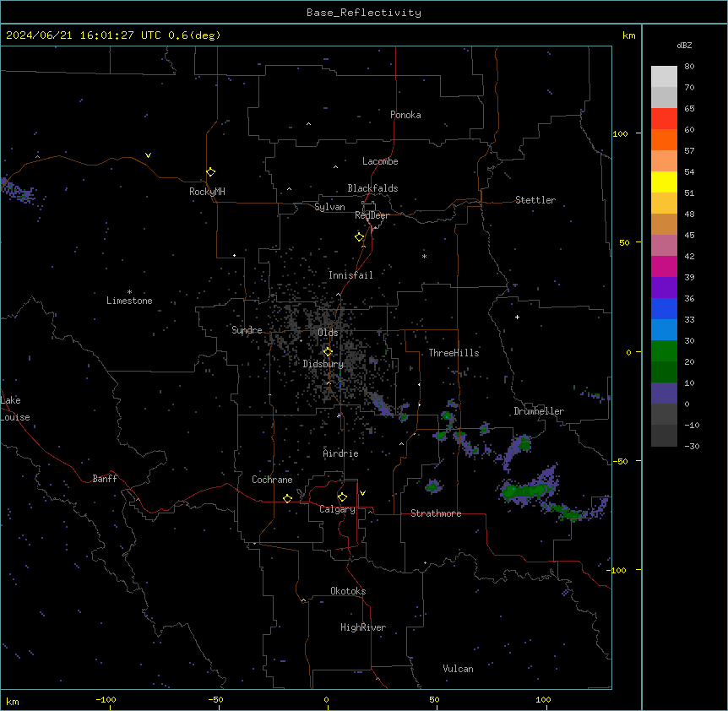
Task: Click the Drumheller city label
Action: pos(539,411)
